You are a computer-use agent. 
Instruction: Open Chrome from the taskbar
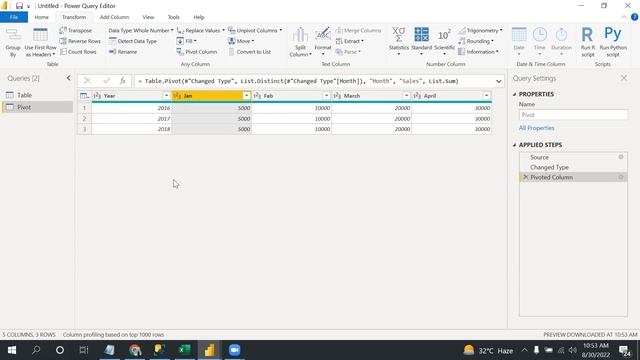135,350
